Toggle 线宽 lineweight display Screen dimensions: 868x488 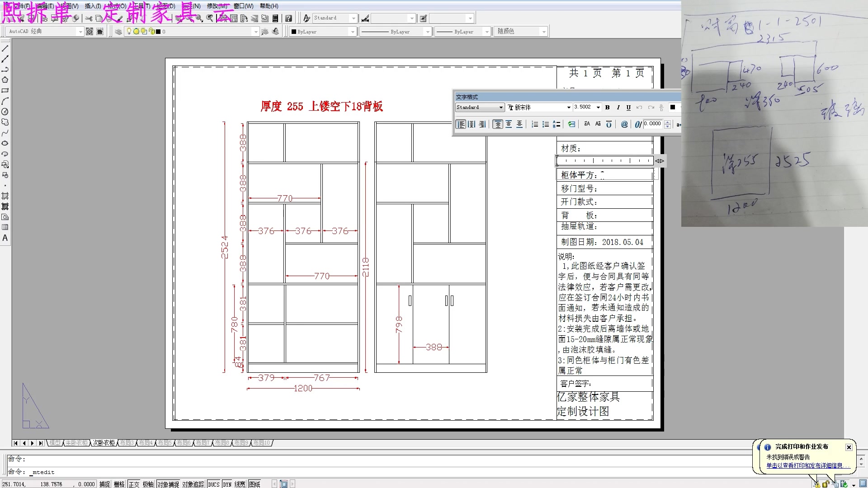(239, 483)
